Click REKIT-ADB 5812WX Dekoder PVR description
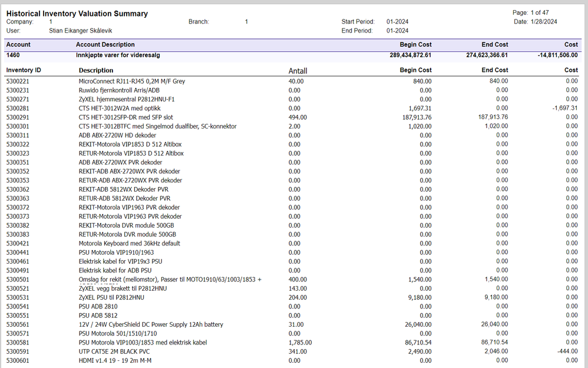The width and height of the screenshot is (588, 368). click(123, 189)
